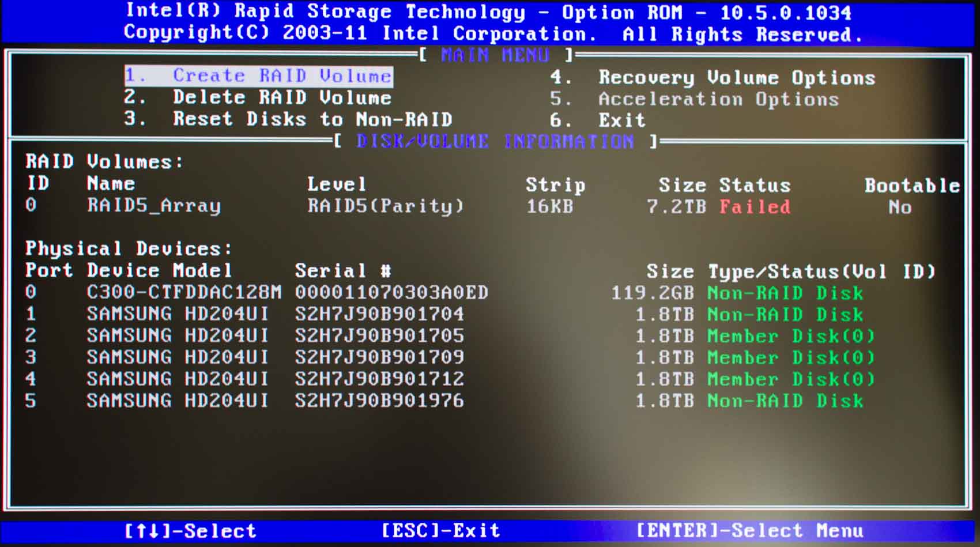Click the Strip column header
Screen dimensions: 980x547
[x=556, y=185]
